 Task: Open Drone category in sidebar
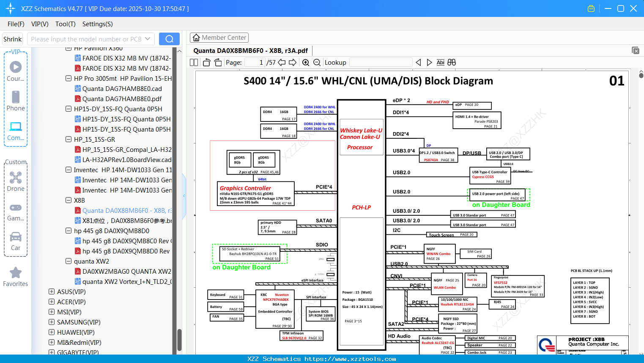pos(16,181)
